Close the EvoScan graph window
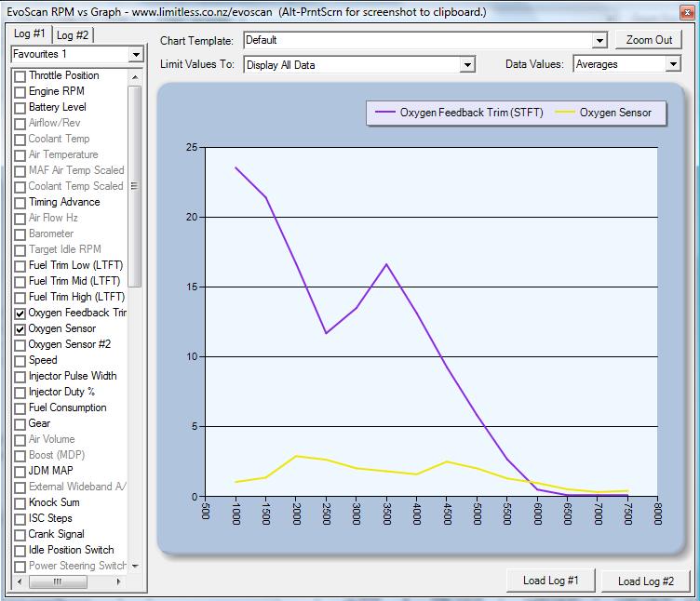Image resolution: width=700 pixels, height=601 pixels. pos(688,12)
